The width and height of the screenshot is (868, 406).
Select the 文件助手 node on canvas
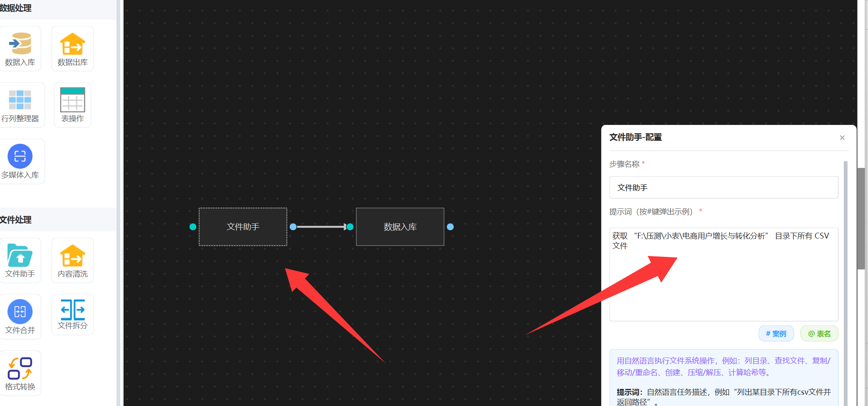243,227
